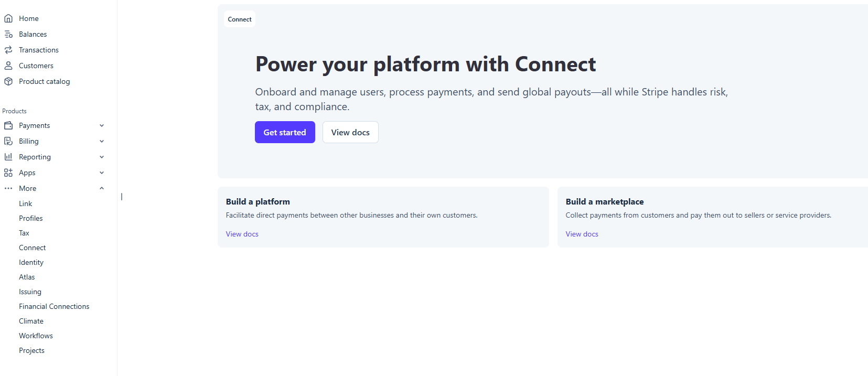Click the Home house icon
This screenshot has width=868, height=376.
coord(8,18)
